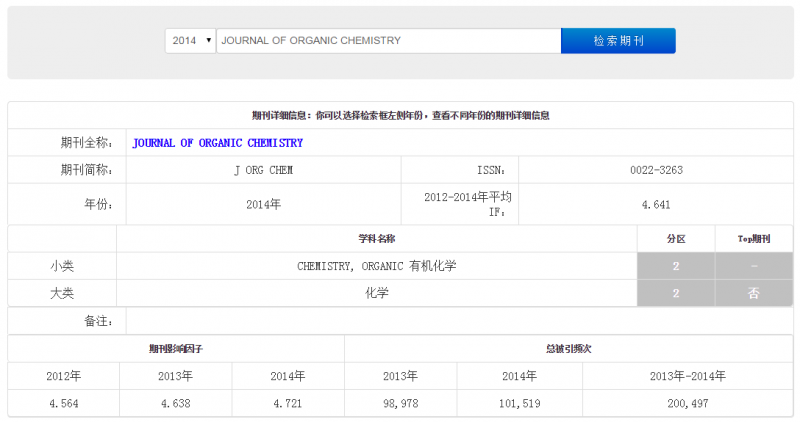Click the 总被引频次 section header
The width and height of the screenshot is (800, 422).
(x=568, y=349)
